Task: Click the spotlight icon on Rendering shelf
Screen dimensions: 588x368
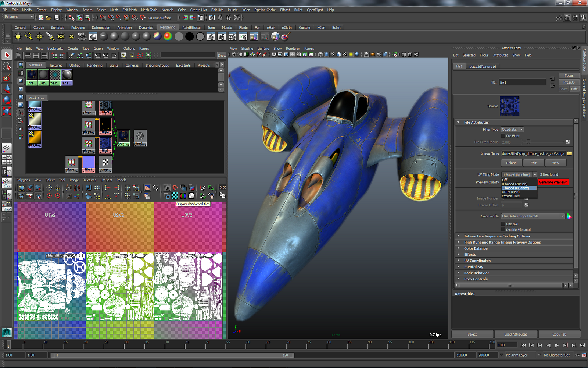Action: coord(50,36)
